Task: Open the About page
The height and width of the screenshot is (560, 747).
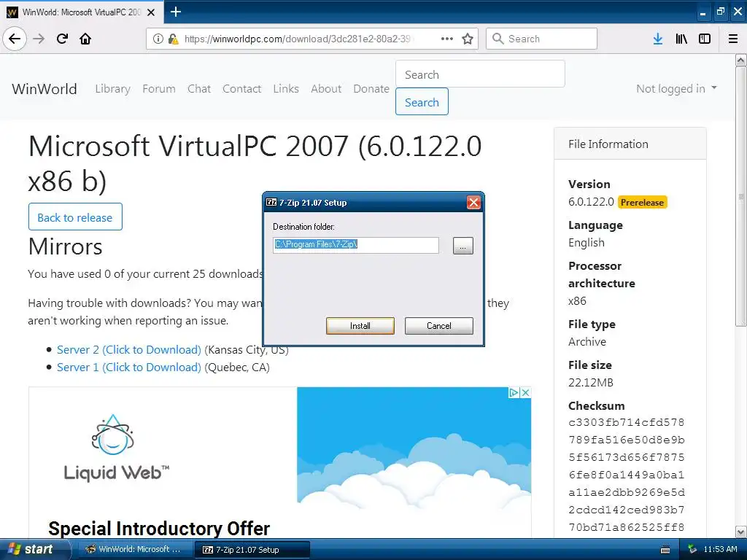Action: pos(326,88)
